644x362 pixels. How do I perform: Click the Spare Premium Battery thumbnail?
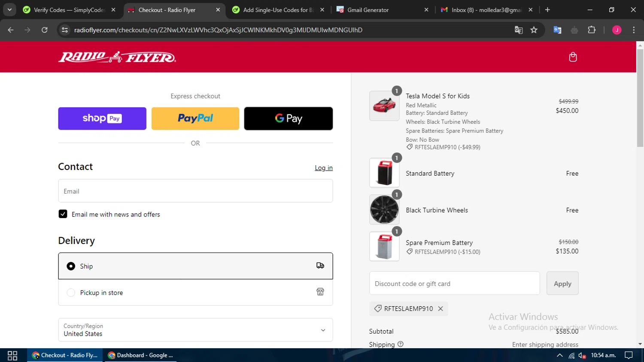384,246
